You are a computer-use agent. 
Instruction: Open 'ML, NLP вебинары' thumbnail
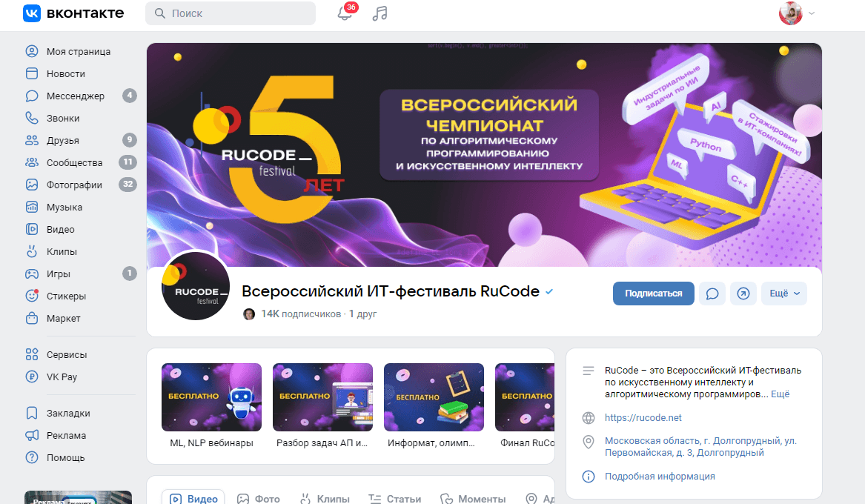coord(211,397)
